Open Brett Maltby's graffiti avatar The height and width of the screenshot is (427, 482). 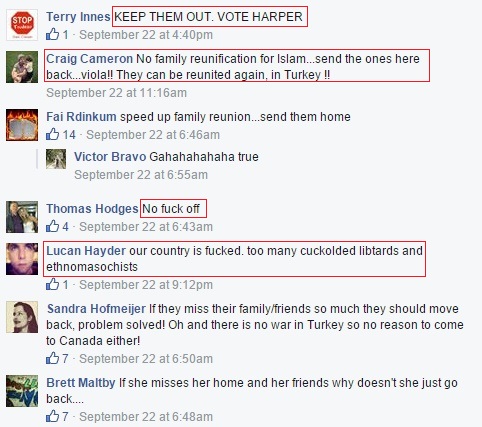pyautogui.click(x=22, y=391)
